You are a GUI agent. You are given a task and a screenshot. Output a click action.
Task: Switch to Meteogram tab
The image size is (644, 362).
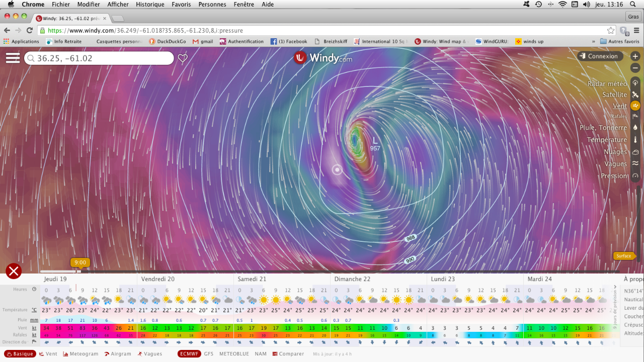(x=80, y=353)
